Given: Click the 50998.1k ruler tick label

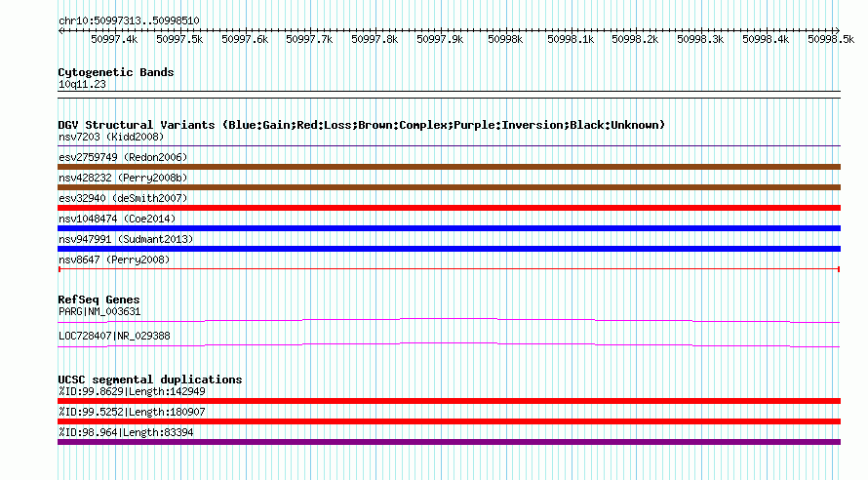Looking at the screenshot, I should coord(571,39).
